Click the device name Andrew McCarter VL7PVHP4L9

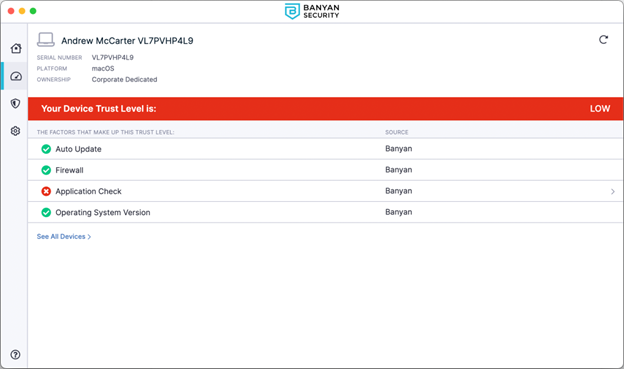coord(127,41)
